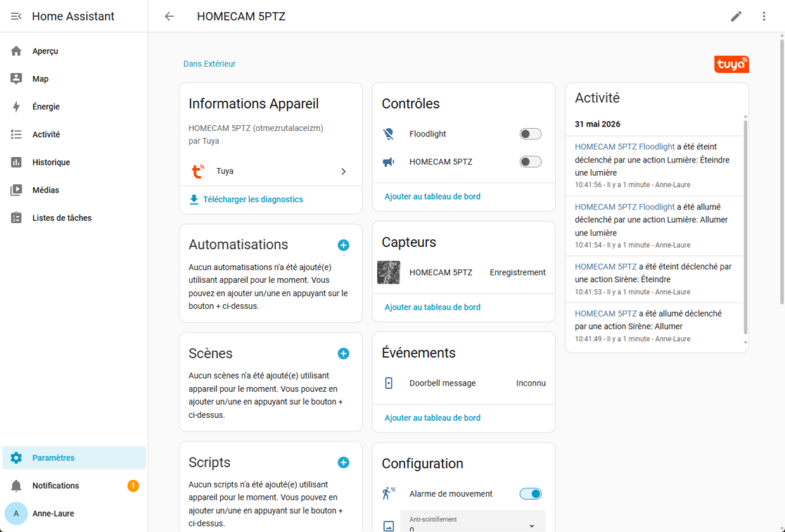Image resolution: width=785 pixels, height=532 pixels.
Task: Open the HOMECAM 5PTZ camera thumbnail
Action: point(389,272)
